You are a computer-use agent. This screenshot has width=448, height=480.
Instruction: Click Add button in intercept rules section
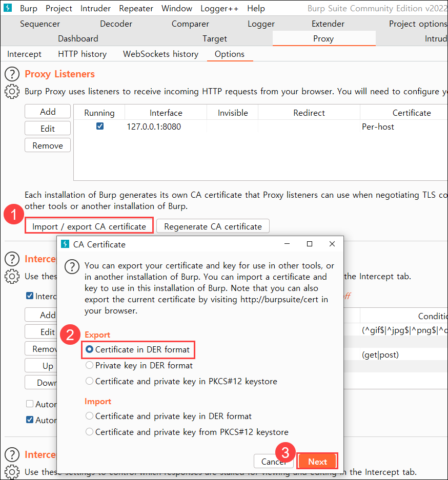point(41,315)
